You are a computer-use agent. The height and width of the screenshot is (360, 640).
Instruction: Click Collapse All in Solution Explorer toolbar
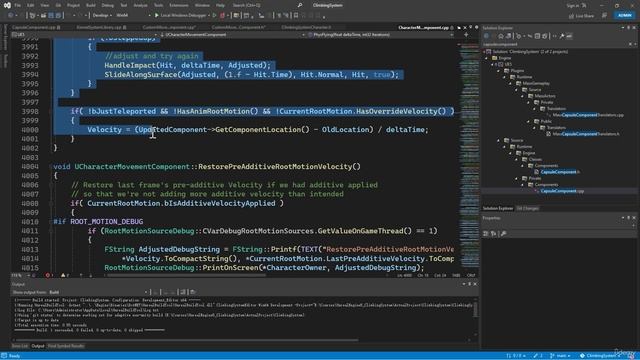coord(538,36)
